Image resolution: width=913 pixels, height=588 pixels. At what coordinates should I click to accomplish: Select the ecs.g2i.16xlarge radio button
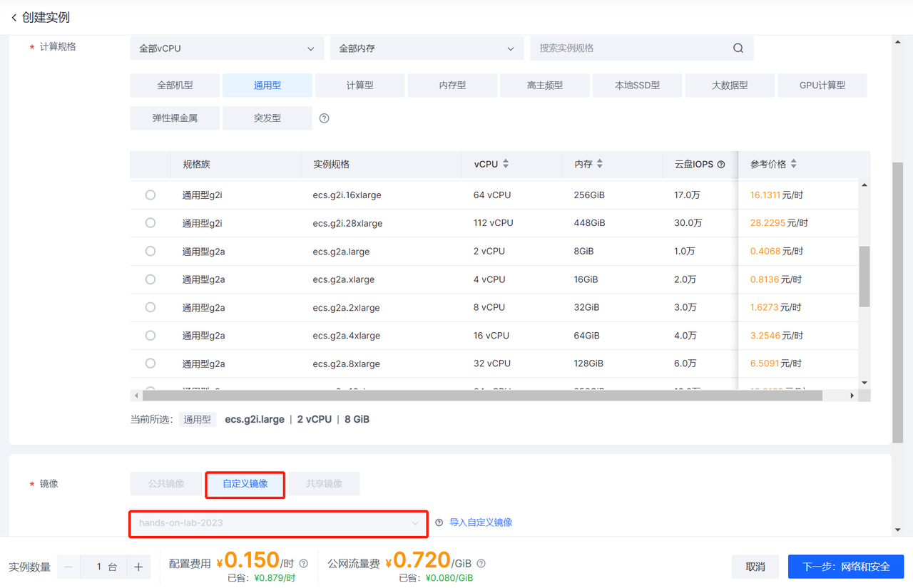[x=151, y=195]
